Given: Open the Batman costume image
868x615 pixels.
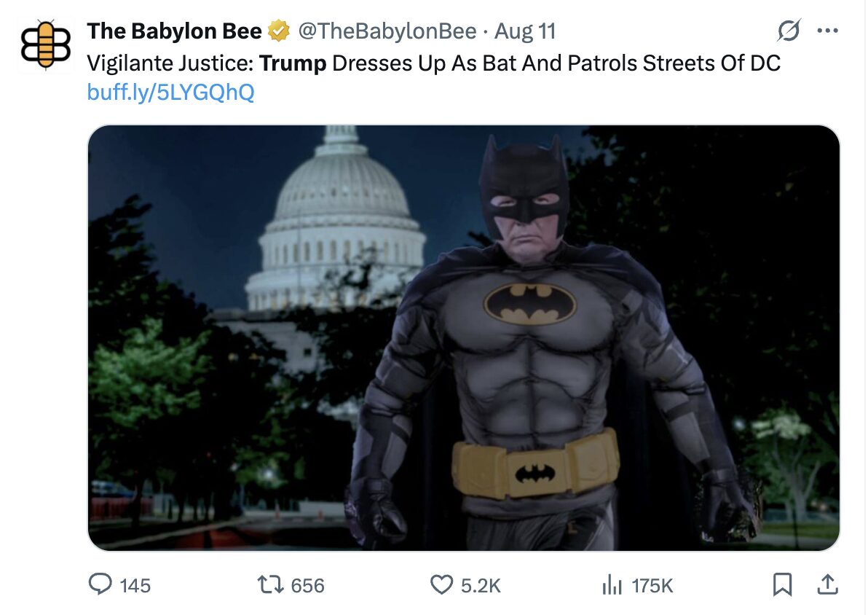Looking at the screenshot, I should [463, 337].
